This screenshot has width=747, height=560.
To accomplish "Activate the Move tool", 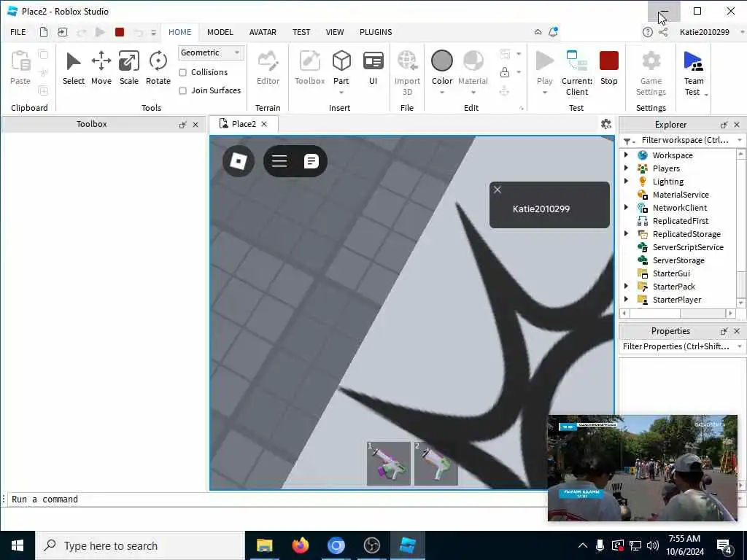I will pos(101,68).
